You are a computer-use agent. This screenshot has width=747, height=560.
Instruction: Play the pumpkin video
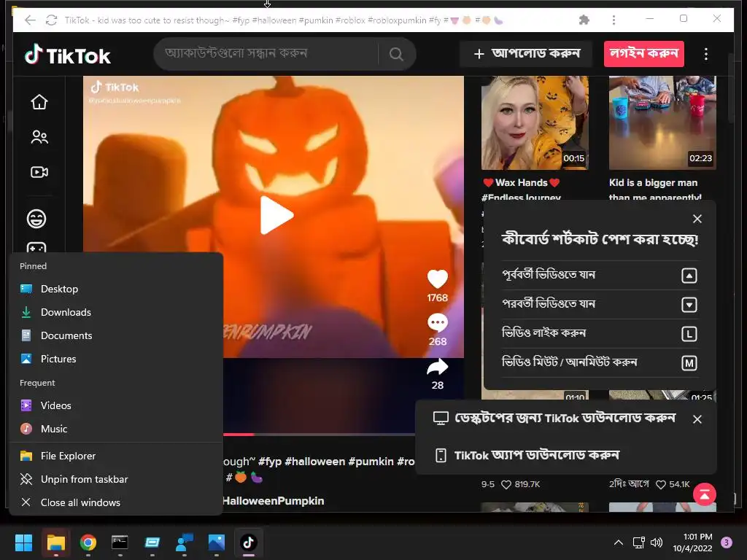(276, 215)
